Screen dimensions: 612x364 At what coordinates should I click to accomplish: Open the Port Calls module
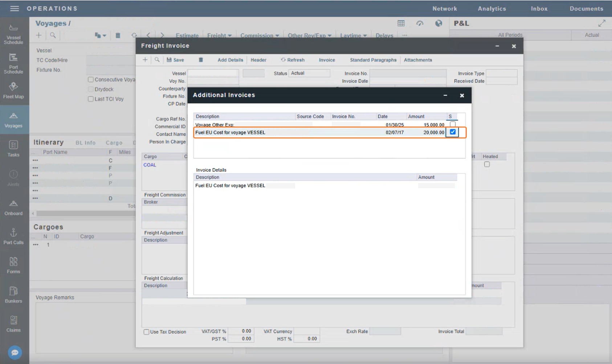(x=14, y=236)
